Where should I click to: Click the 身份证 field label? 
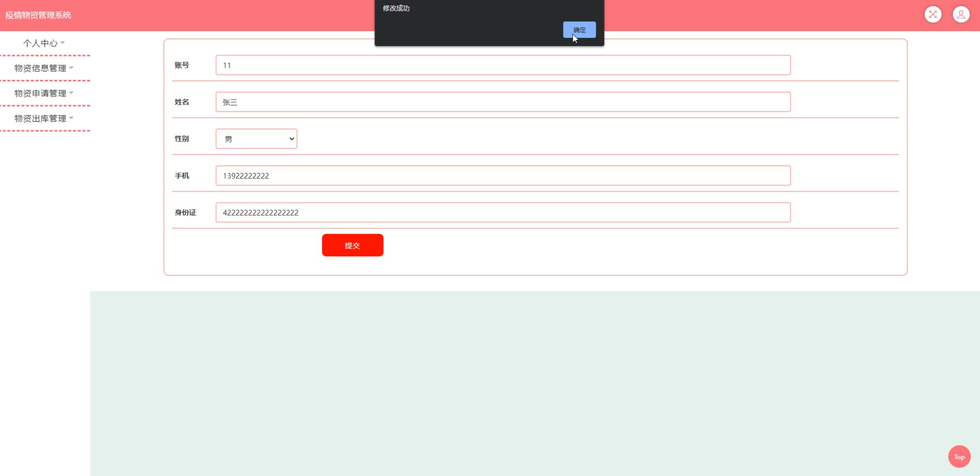185,213
